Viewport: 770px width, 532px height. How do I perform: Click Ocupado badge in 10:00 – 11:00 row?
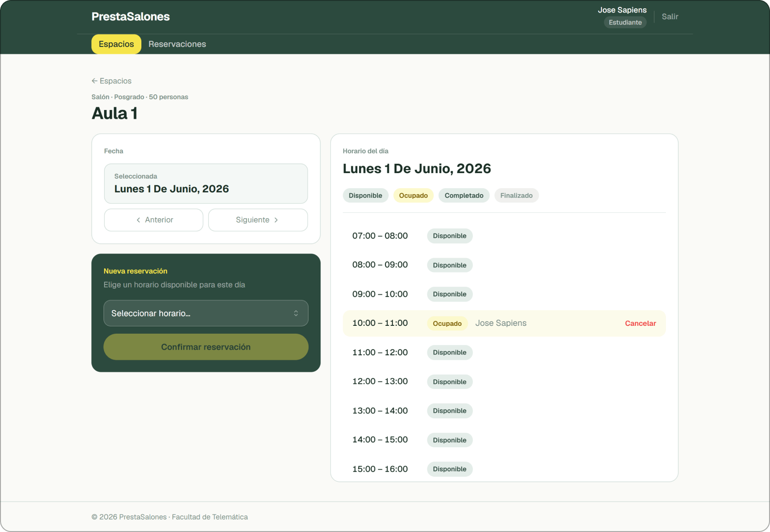447,324
